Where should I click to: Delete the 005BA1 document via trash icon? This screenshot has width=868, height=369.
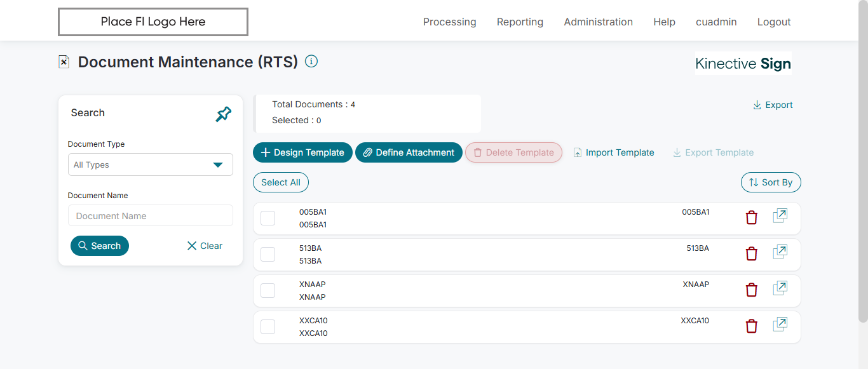(x=752, y=218)
